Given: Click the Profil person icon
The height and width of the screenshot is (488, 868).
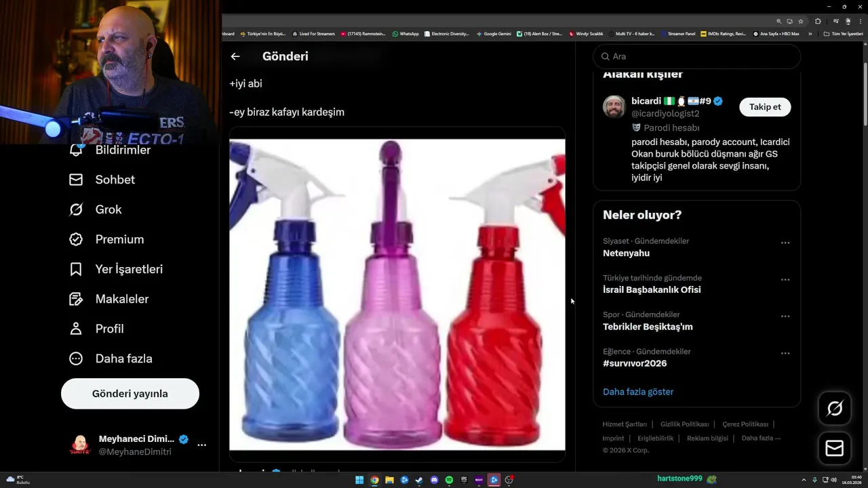Looking at the screenshot, I should click(x=76, y=329).
